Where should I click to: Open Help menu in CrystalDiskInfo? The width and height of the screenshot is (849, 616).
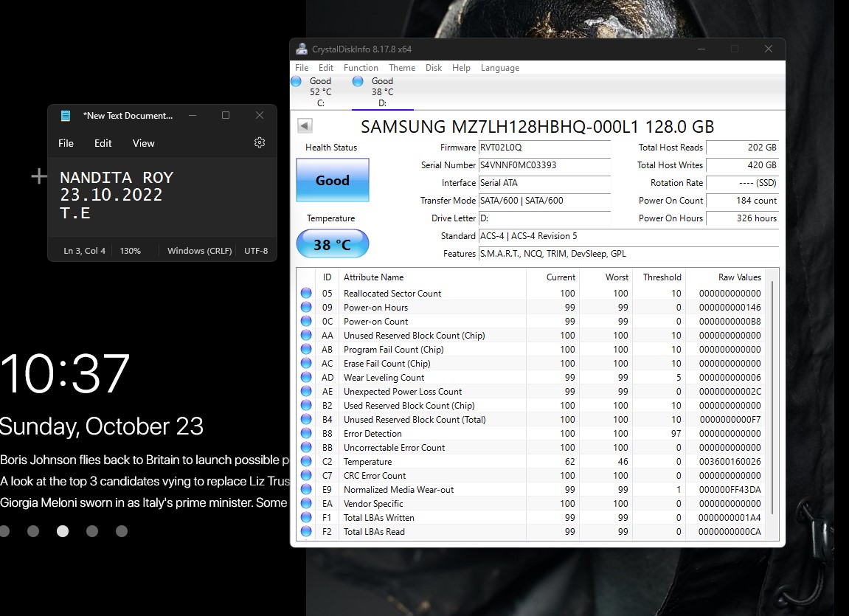pyautogui.click(x=461, y=68)
